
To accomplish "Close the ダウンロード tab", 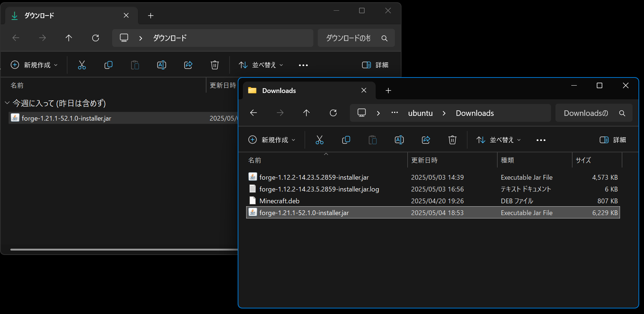I will 126,15.
